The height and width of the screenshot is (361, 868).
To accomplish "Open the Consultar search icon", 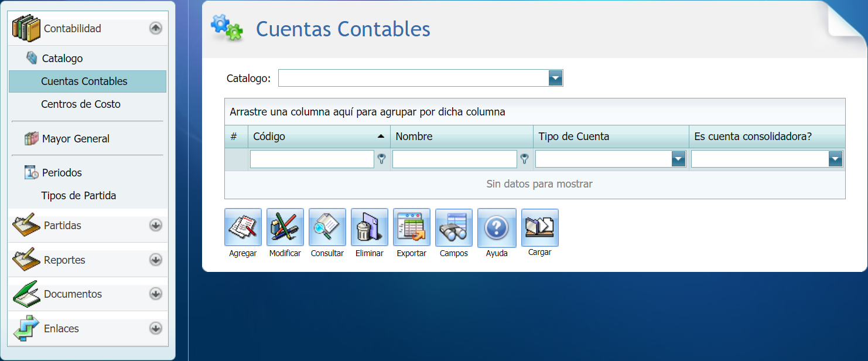I will pos(327,227).
